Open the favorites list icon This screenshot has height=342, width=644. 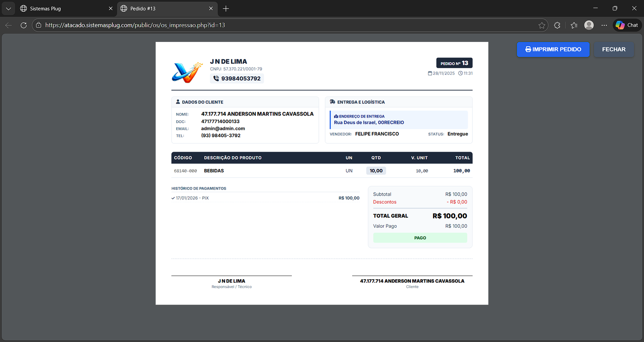coord(574,25)
